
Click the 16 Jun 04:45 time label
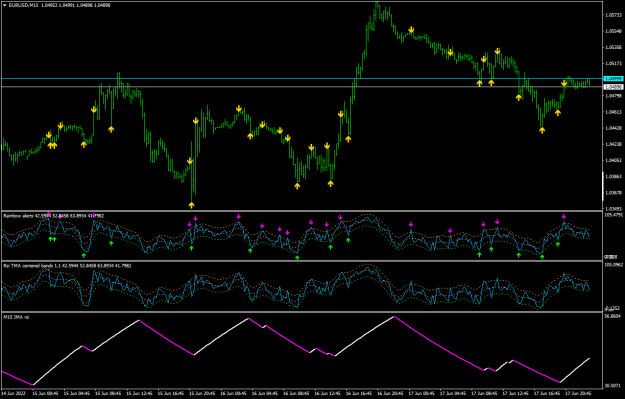265,393
